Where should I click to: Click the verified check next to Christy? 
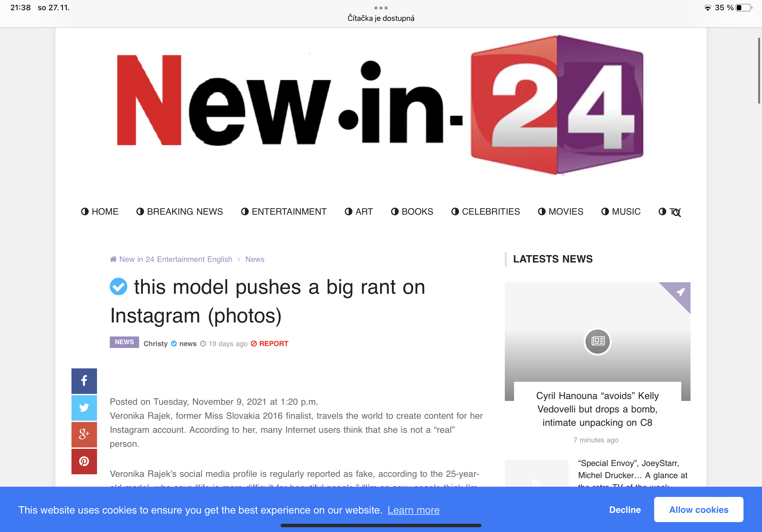174,344
